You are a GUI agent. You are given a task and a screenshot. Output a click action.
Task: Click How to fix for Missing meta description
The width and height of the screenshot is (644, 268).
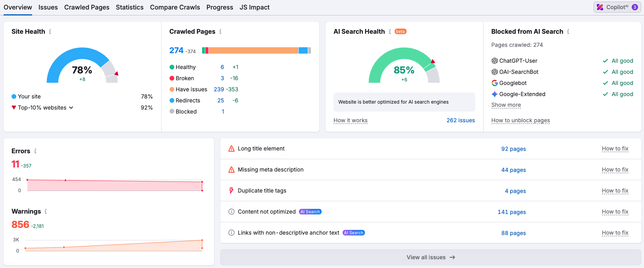click(x=615, y=170)
